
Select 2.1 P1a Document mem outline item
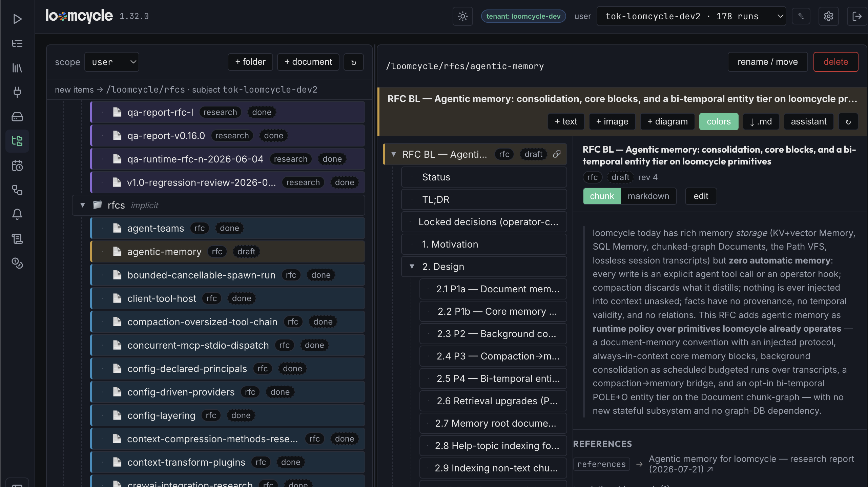(493, 289)
